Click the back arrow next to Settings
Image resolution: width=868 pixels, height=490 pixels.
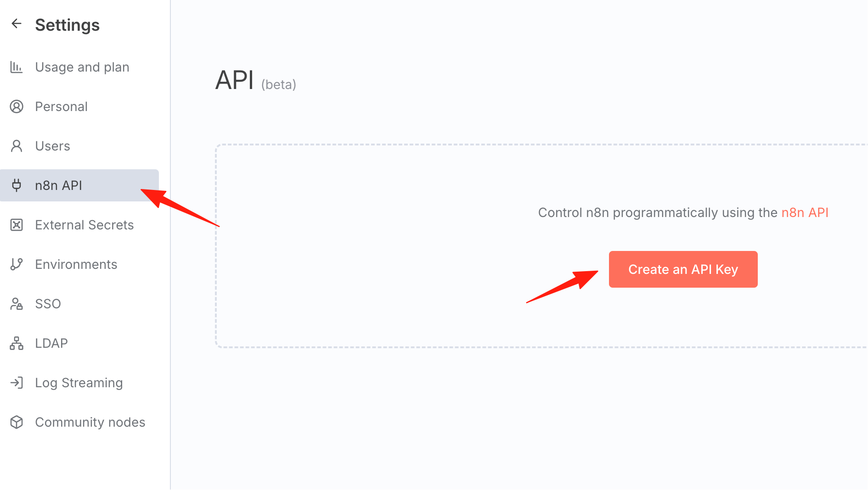[x=17, y=23]
